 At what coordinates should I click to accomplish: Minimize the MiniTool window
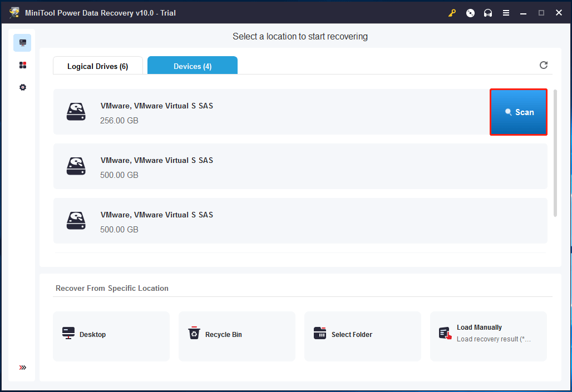click(x=524, y=13)
